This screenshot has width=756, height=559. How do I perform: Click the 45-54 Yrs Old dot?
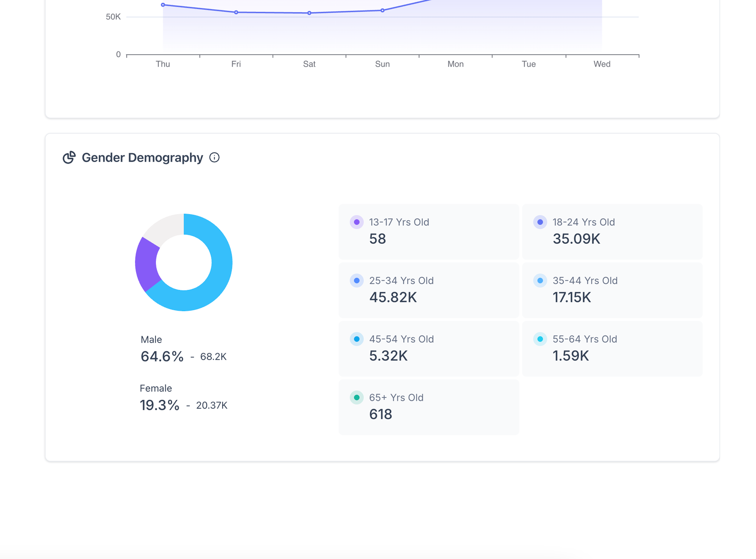click(357, 339)
